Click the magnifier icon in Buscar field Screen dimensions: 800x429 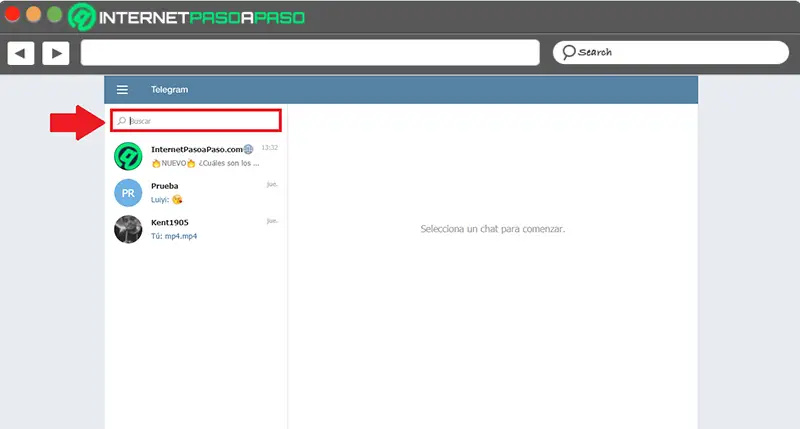coord(121,121)
